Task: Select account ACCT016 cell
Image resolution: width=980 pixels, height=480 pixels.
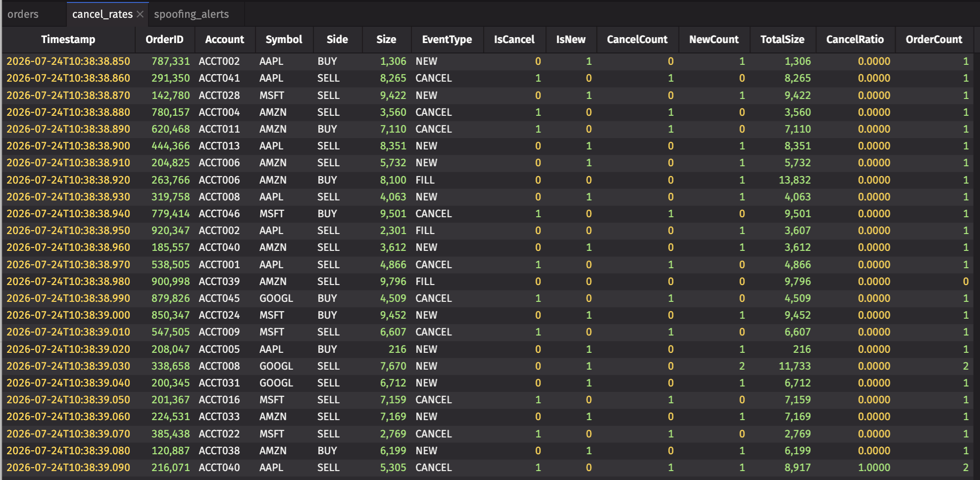Action: coord(225,400)
